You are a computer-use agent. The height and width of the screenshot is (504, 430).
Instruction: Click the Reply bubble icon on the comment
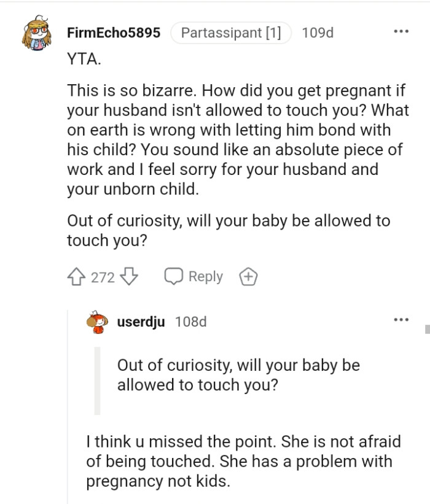coord(174,276)
